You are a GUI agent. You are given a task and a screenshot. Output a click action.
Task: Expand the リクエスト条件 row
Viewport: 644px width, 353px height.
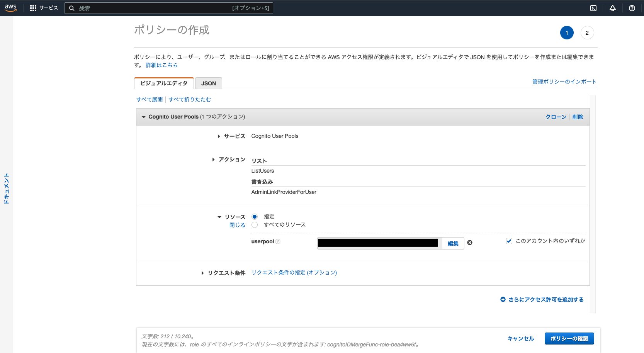(202, 273)
